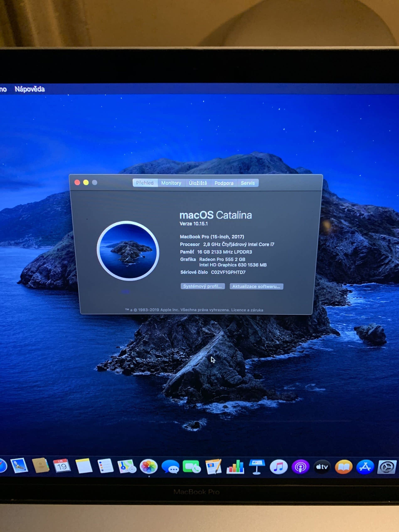Viewport: 399px width, 532px height.
Task: Open Reminders in the dock
Action: coord(105,466)
